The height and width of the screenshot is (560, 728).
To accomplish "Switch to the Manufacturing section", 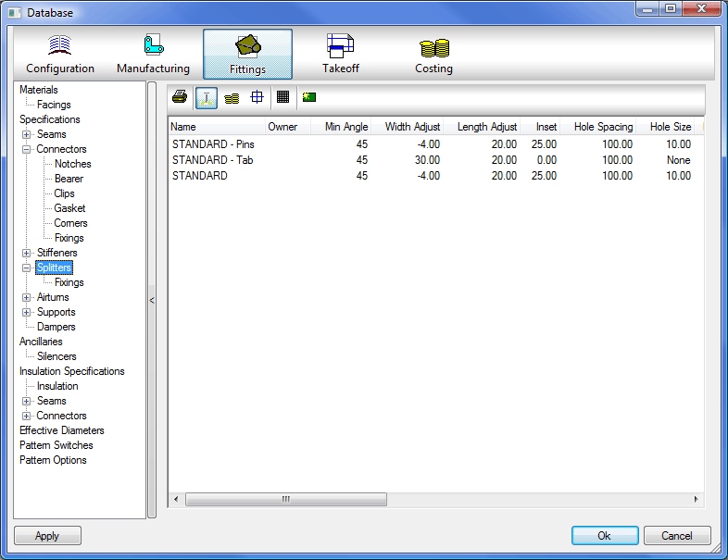I will tap(153, 55).
